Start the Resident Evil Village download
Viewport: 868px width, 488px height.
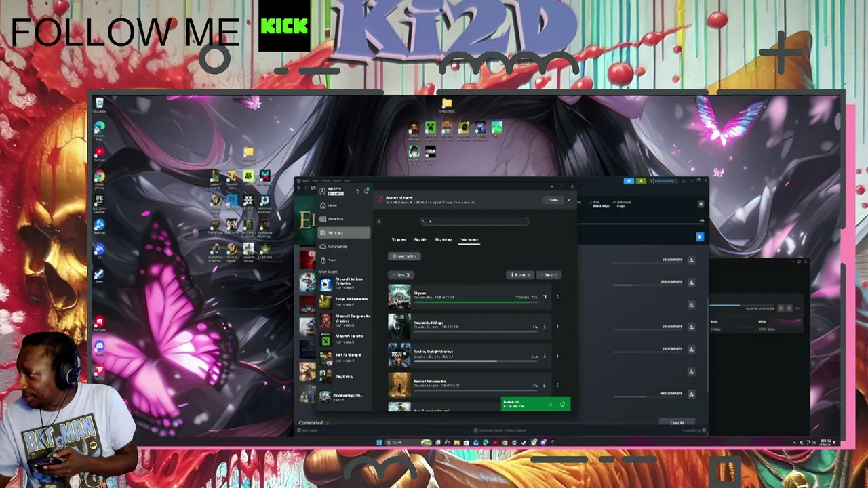point(545,327)
